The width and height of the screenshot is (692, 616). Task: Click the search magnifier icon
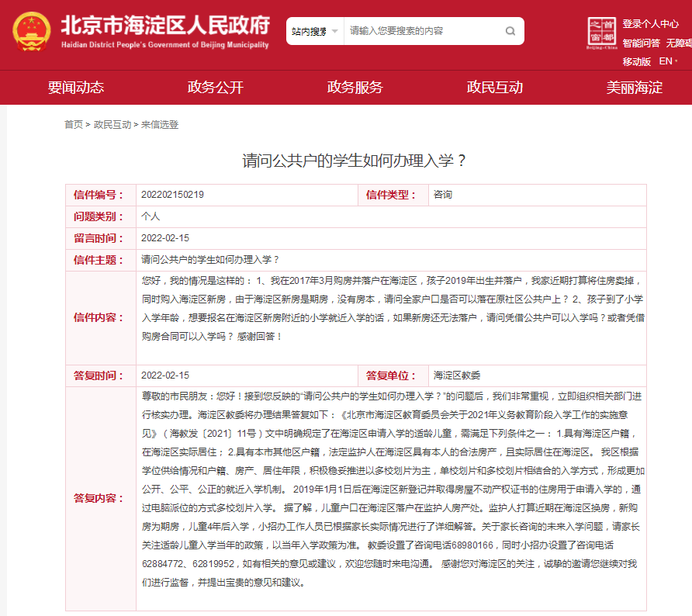pos(510,31)
